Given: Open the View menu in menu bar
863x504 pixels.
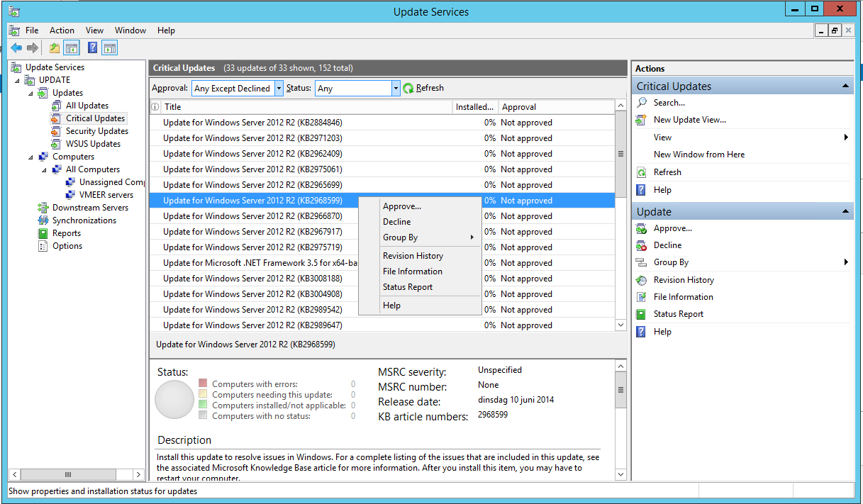Looking at the screenshot, I should [x=94, y=30].
